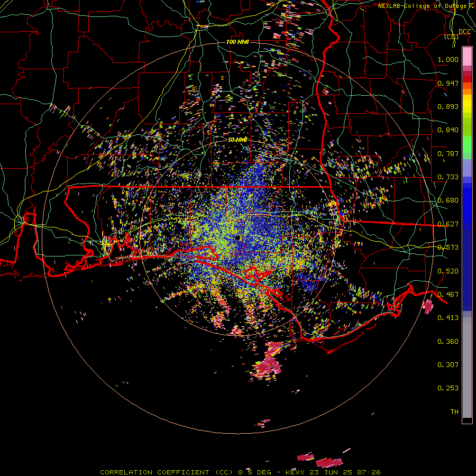Pick the orange segment of the color bar
This screenshot has width=476, height=476.
coord(467,91)
